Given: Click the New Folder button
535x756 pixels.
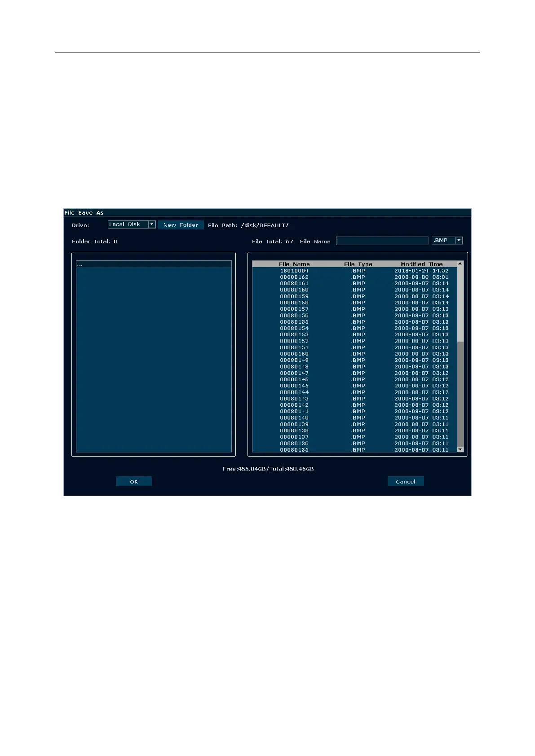Looking at the screenshot, I should (x=181, y=225).
